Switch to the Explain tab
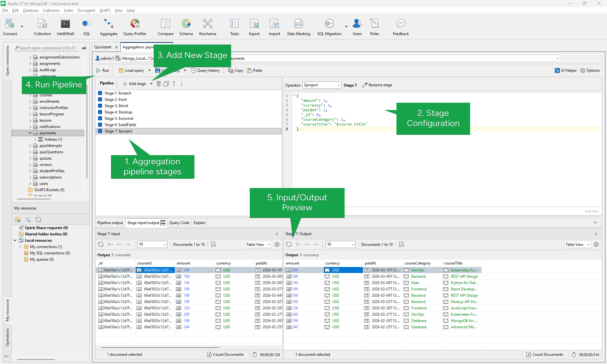Viewport: 607px width, 364px height. click(199, 223)
